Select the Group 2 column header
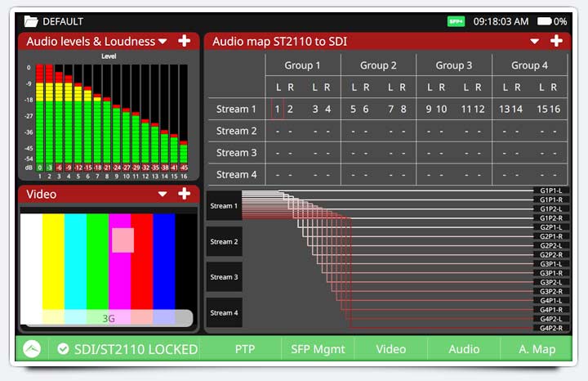 (x=378, y=65)
